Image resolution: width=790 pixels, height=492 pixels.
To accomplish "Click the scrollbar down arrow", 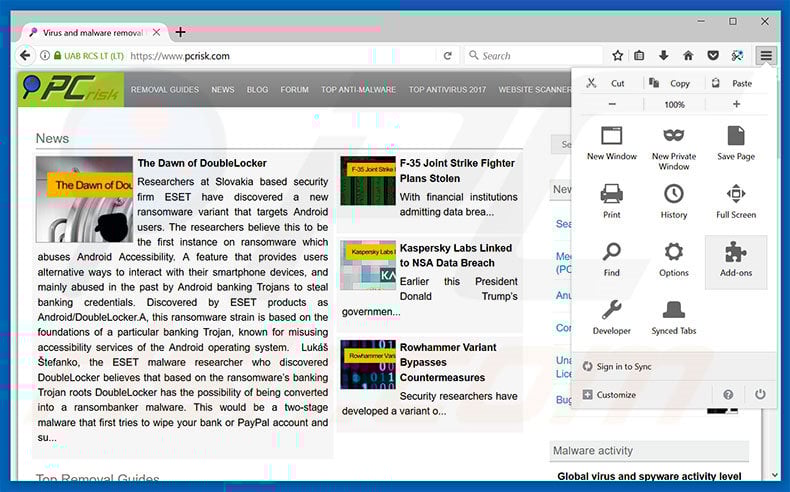I will (774, 475).
